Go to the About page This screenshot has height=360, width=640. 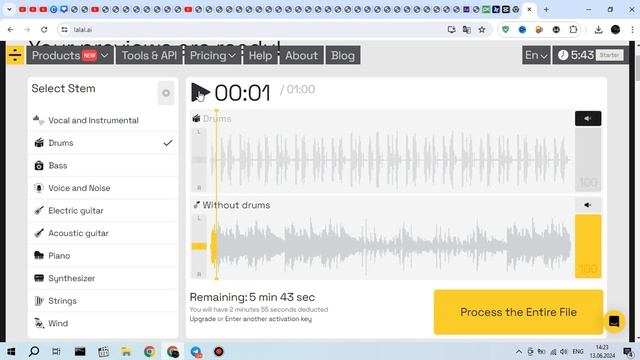click(x=301, y=56)
